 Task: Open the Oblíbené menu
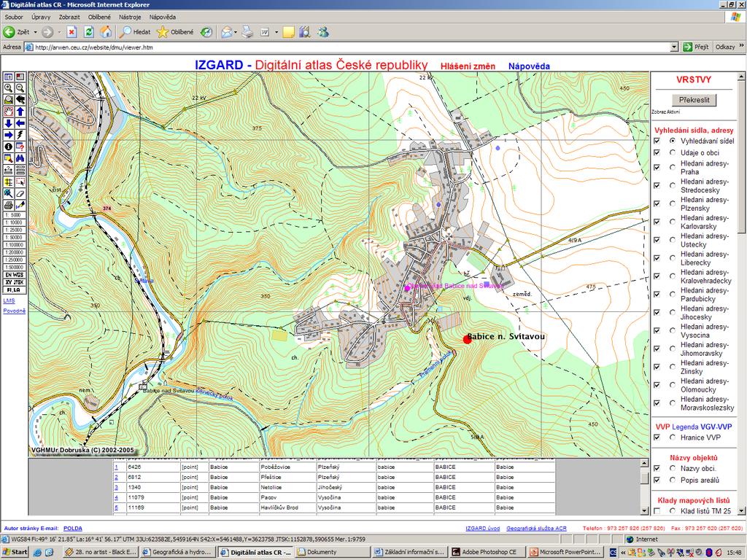point(99,17)
